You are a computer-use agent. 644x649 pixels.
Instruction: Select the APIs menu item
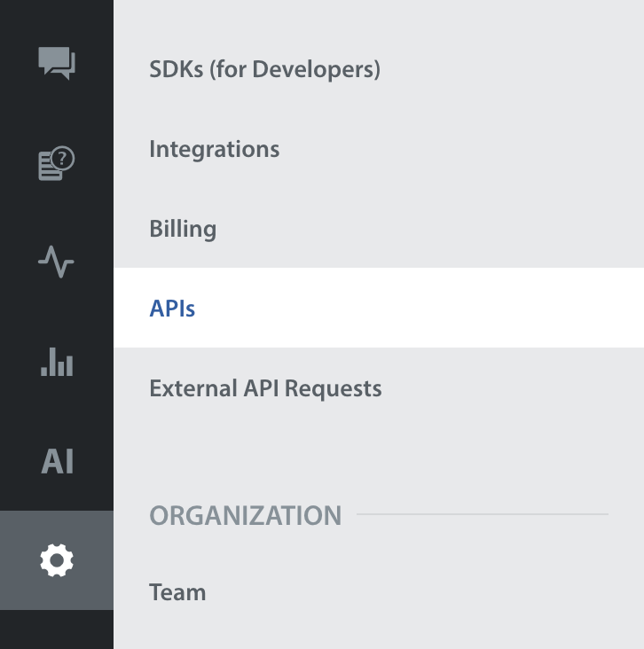coord(172,309)
